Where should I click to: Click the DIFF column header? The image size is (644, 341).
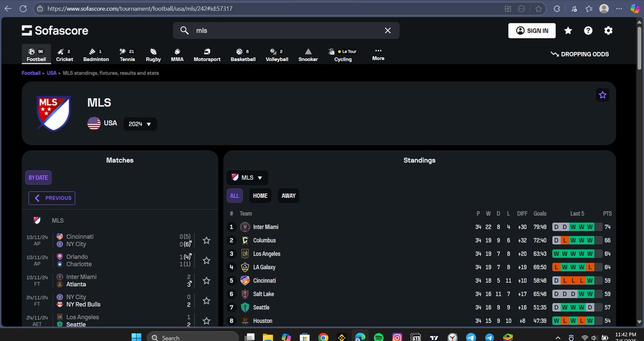(x=522, y=213)
